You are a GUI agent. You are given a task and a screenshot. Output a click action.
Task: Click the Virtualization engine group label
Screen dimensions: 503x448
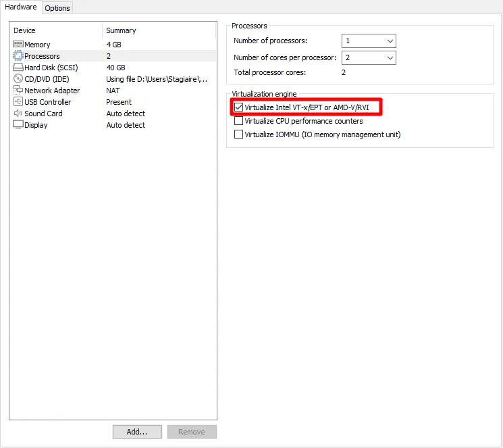[264, 94]
